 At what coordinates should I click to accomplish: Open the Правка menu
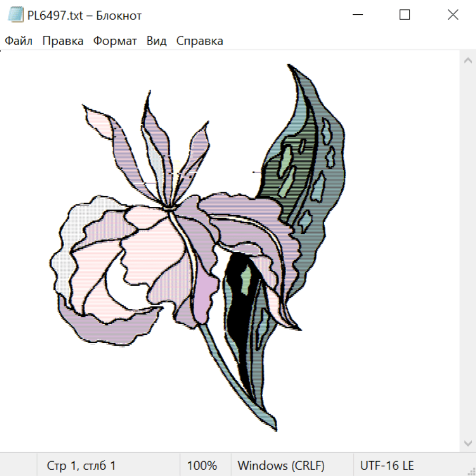coord(63,41)
